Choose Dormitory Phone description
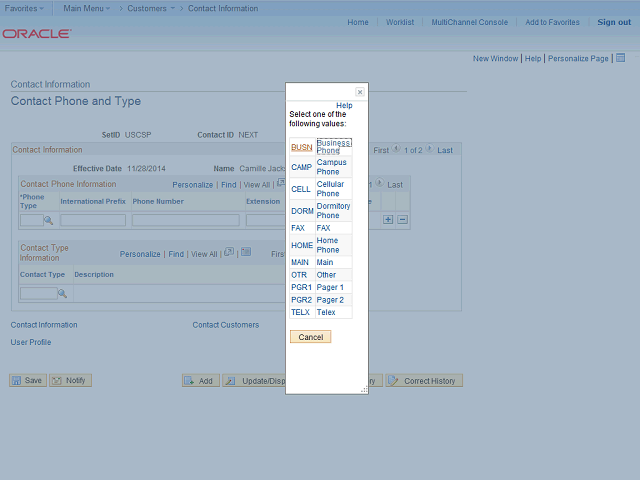Screen dimensions: 640x480 [x=333, y=211]
